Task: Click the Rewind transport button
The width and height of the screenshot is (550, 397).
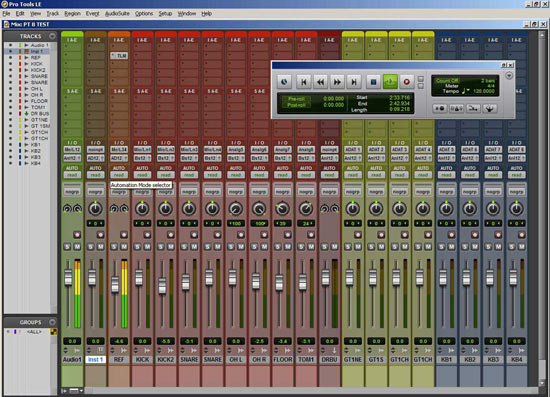Action: click(320, 82)
